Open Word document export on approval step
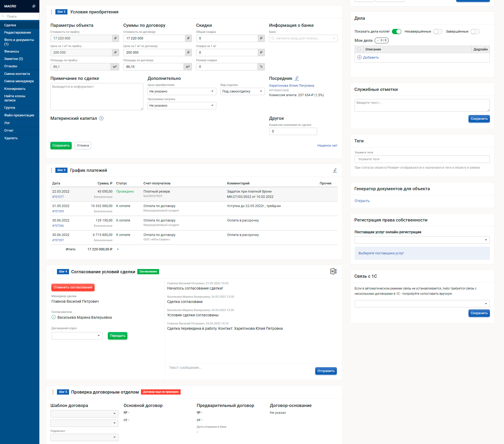Image resolution: width=504 pixels, height=444 pixels. pyautogui.click(x=333, y=271)
